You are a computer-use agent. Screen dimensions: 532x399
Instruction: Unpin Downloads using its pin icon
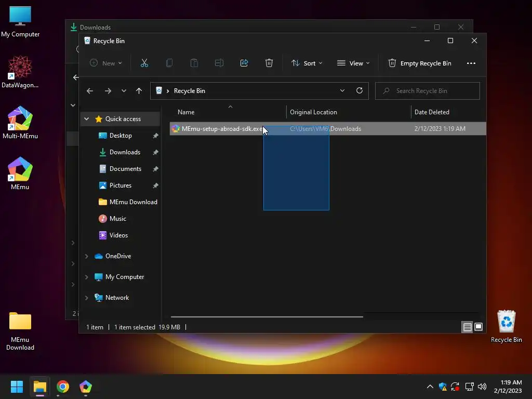pos(155,152)
